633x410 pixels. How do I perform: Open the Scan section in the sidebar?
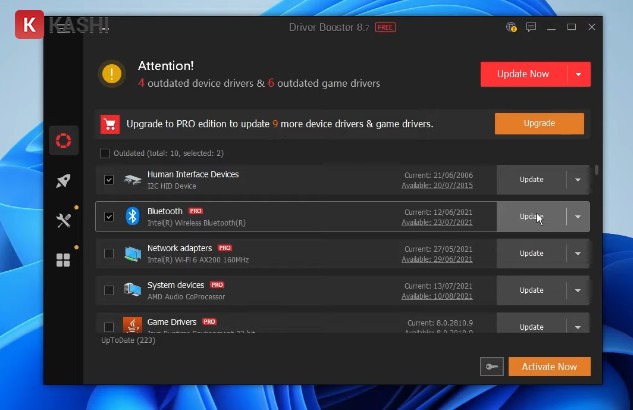pyautogui.click(x=63, y=141)
